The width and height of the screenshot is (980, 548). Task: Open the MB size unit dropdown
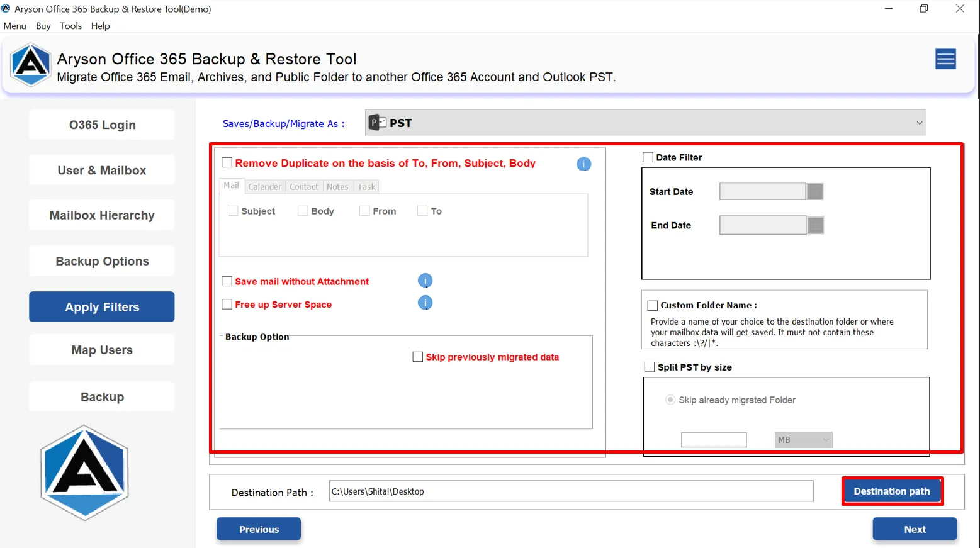click(803, 440)
